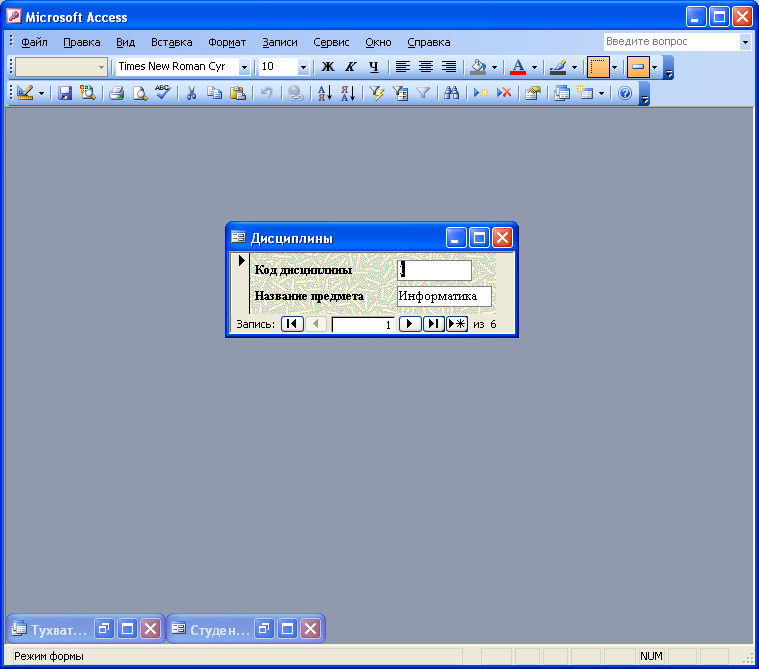Screen dimensions: 759x669
Task: Open the Правка menu
Action: point(82,42)
